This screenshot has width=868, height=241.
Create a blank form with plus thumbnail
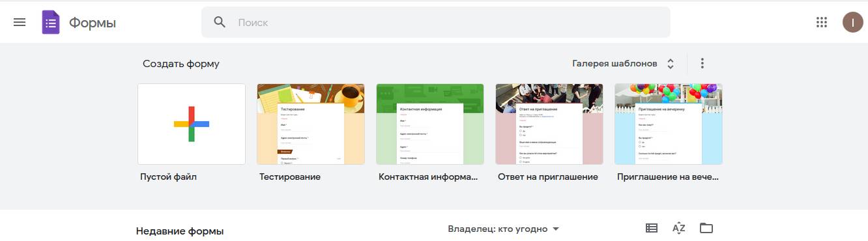[192, 124]
